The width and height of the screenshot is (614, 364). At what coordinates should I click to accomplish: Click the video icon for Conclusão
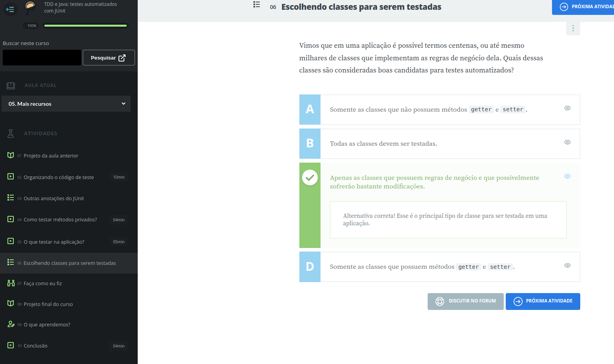[11, 345]
